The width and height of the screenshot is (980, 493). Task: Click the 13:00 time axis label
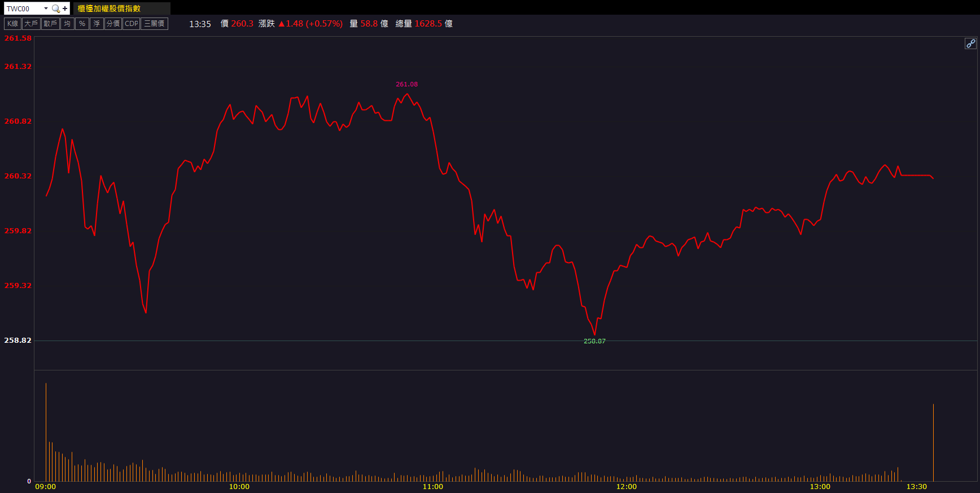tap(820, 487)
